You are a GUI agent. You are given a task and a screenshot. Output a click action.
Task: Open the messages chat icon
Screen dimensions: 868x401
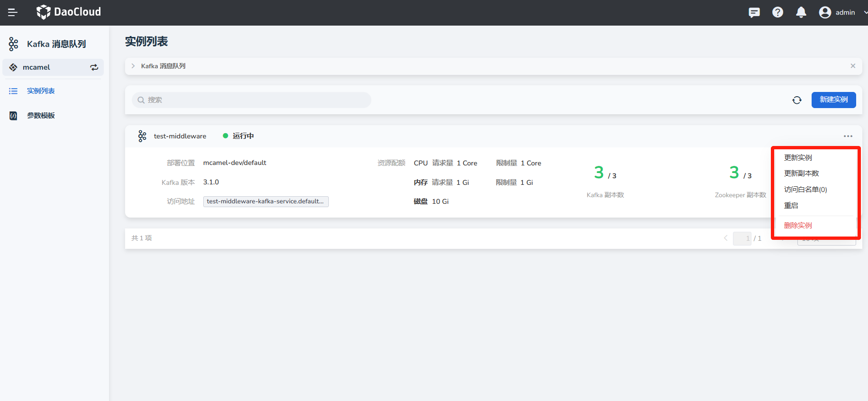[754, 12]
